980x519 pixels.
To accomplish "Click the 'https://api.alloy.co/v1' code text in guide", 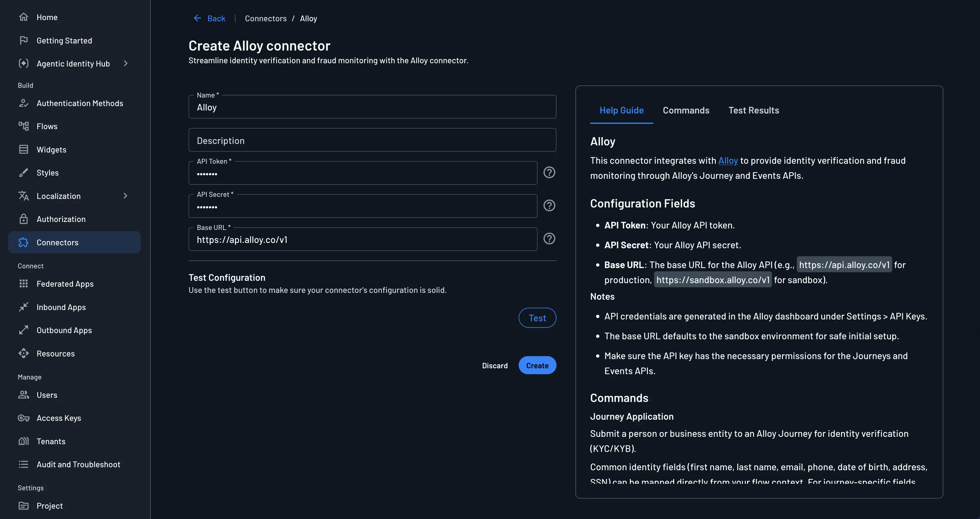I will pos(844,265).
